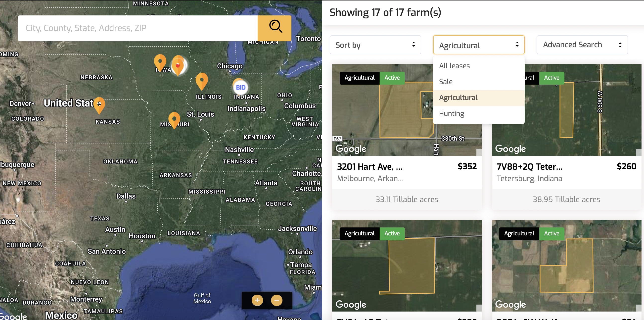
Task: Select Hunting option in dropdown list
Action: point(451,113)
